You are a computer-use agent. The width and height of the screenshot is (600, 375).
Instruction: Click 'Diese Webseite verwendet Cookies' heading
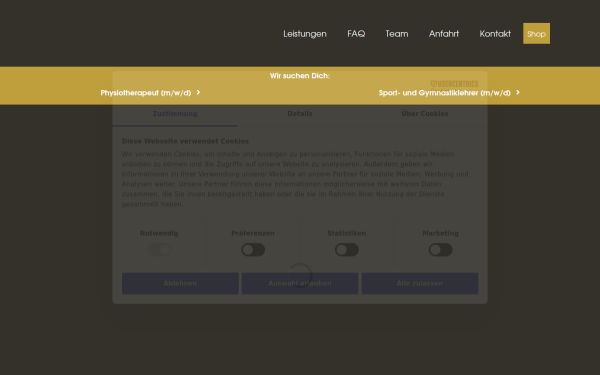[185, 141]
